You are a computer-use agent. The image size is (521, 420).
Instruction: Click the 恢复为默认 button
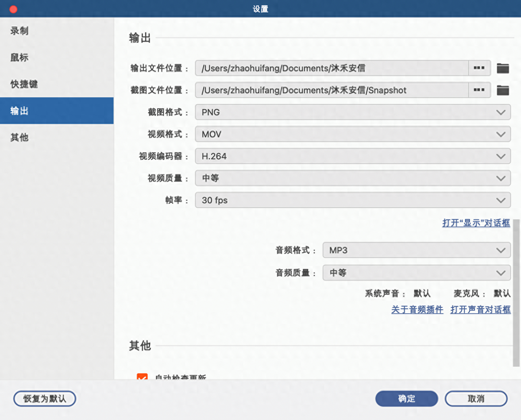pos(44,398)
